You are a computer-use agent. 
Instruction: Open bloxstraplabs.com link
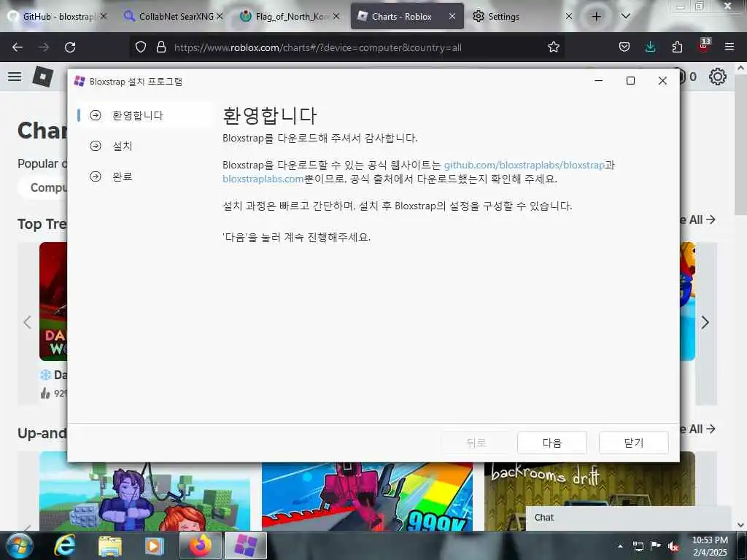(x=263, y=179)
